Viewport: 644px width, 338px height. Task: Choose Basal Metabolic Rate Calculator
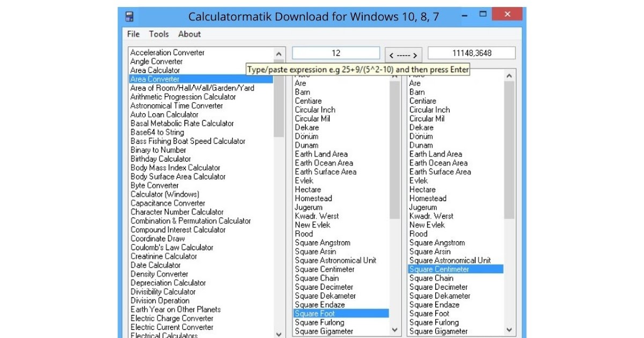[182, 123]
